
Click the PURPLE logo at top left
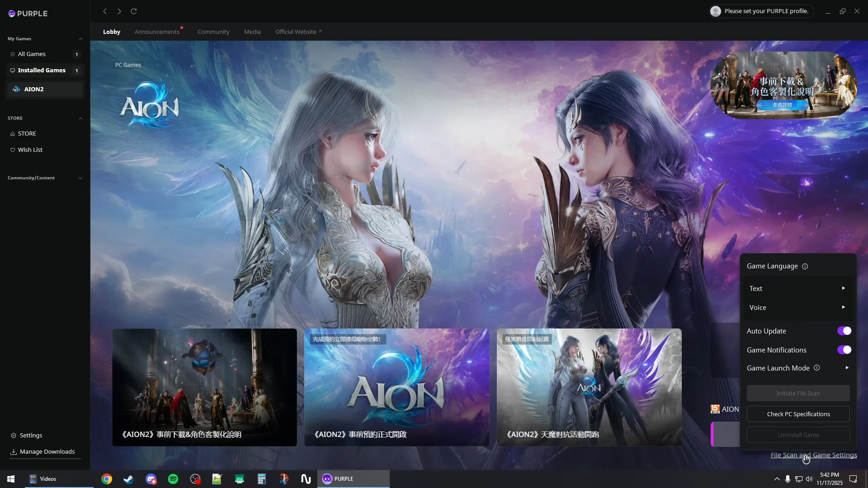[x=28, y=14]
